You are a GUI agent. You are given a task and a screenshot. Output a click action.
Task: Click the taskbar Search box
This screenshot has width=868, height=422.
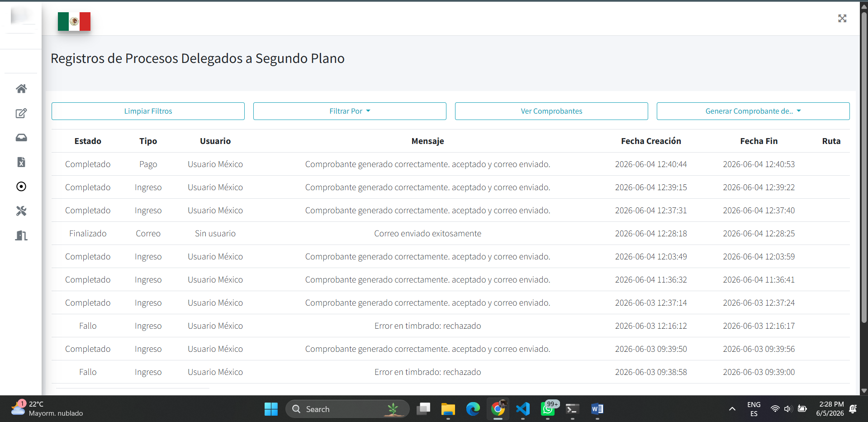pos(347,409)
